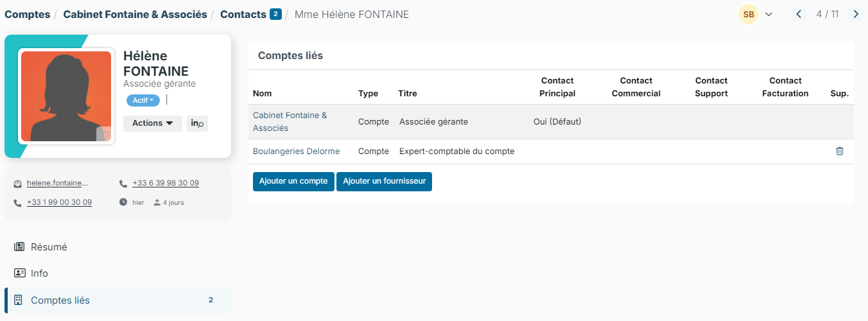Screen dimensions: 868x321
Task: Open Cabinet Fontaine & Associés breadcrumb
Action: point(135,14)
